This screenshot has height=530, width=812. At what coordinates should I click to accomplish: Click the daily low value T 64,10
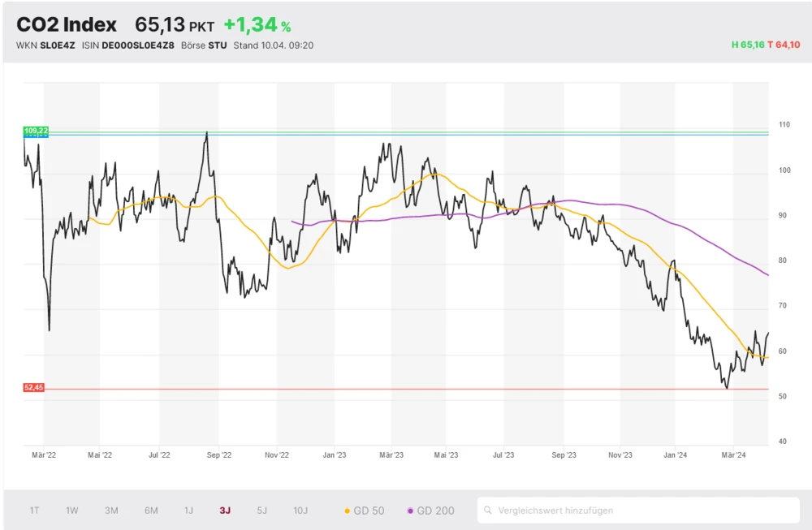[784, 45]
